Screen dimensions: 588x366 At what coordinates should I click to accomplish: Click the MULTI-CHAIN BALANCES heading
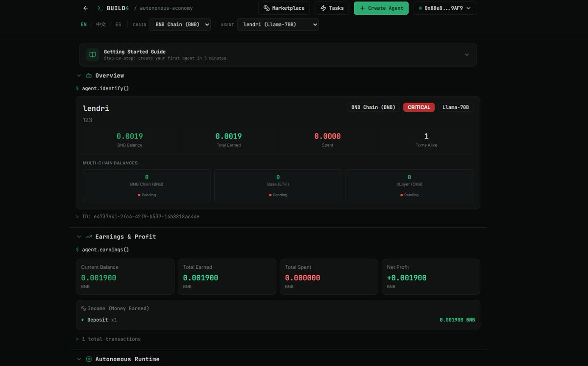pos(110,163)
